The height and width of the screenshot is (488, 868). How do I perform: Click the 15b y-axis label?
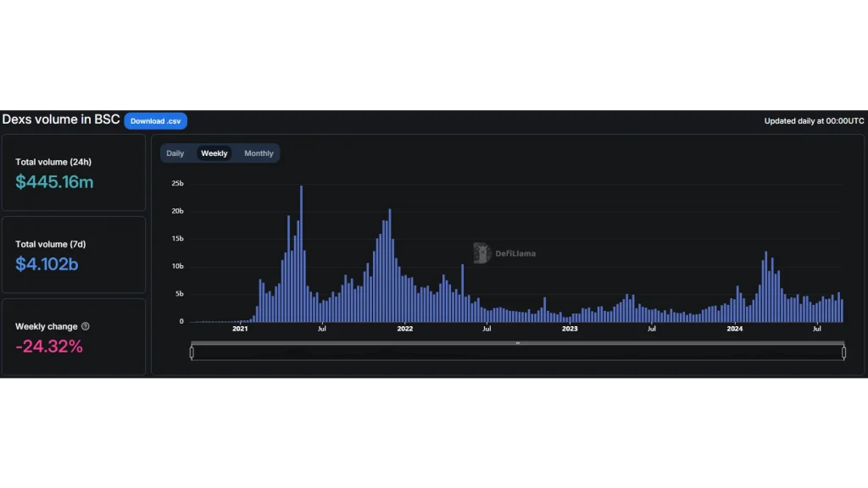pos(178,238)
